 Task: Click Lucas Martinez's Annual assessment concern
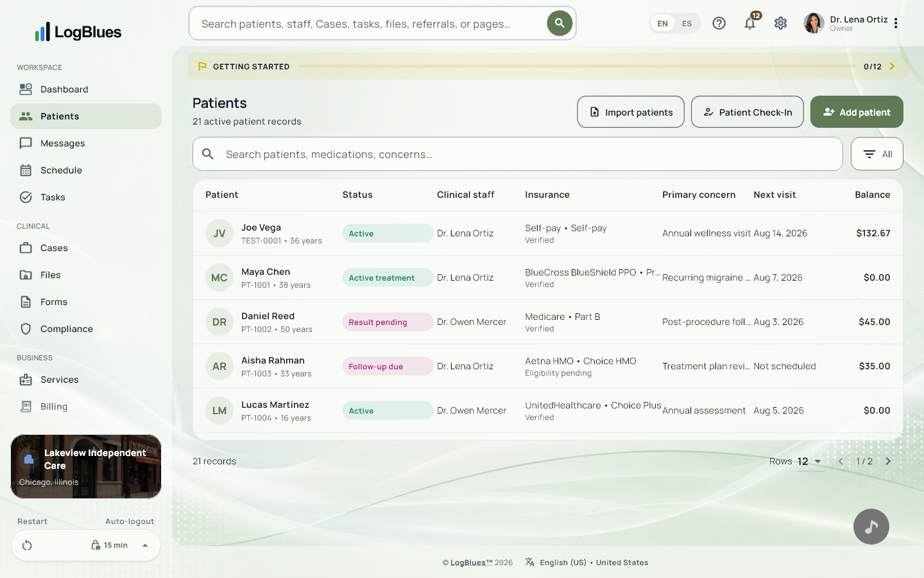(x=704, y=410)
